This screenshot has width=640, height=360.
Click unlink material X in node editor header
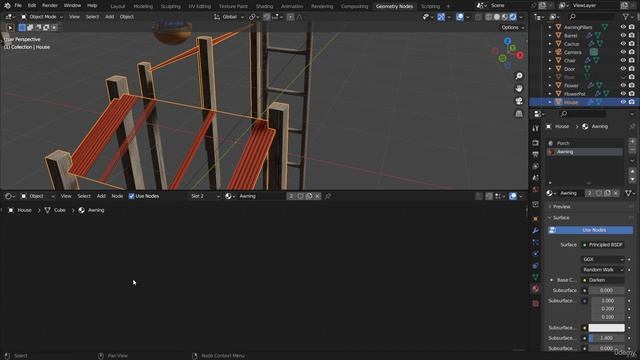[318, 196]
